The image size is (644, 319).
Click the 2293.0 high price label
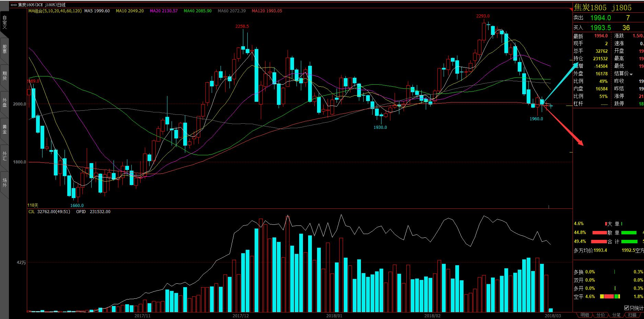point(483,16)
